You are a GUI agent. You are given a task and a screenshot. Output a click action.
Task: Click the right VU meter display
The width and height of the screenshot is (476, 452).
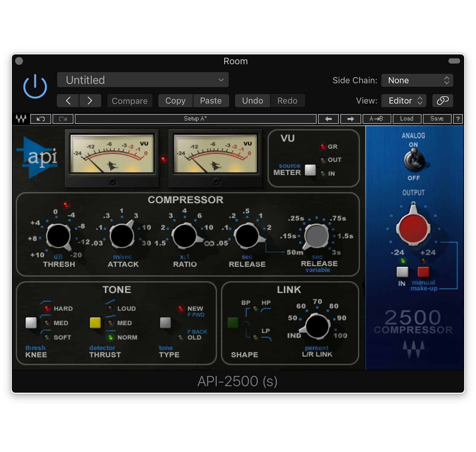(x=215, y=153)
